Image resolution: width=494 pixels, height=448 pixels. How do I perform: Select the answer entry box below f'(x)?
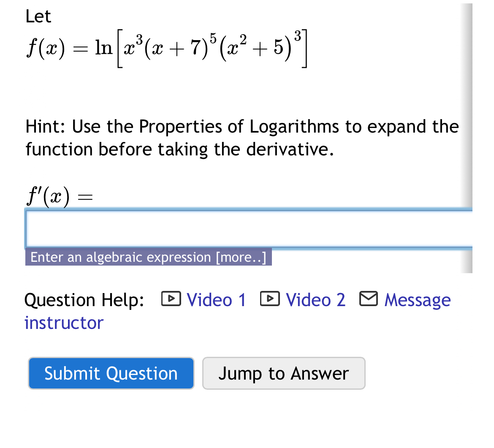coord(245,228)
